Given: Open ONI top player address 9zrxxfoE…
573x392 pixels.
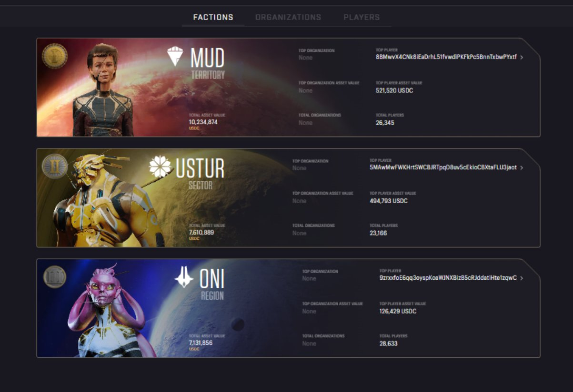Looking at the screenshot, I should pos(448,278).
